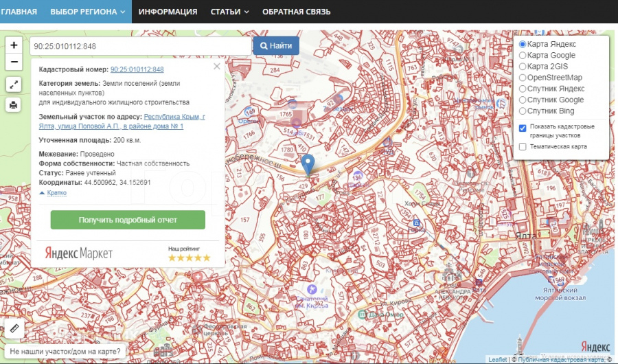The width and height of the screenshot is (618, 364).
Task: Go to Обратная связь page
Action: (296, 12)
